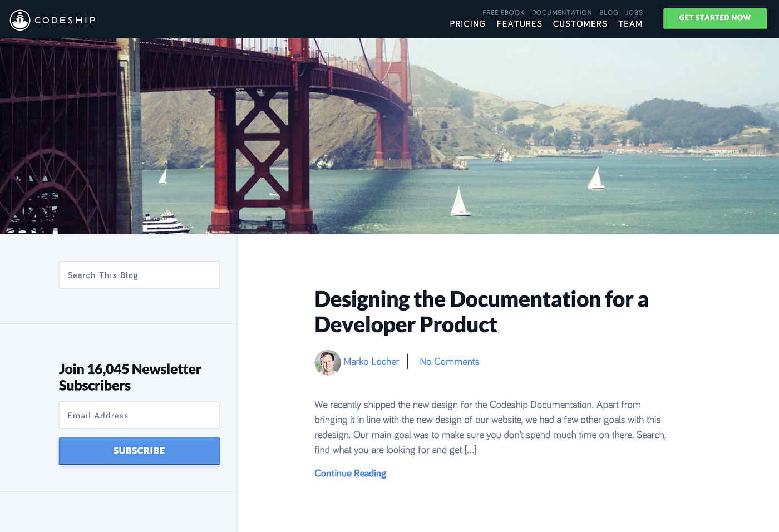The image size is (779, 532).
Task: Visit the TEAM page
Action: click(x=630, y=24)
